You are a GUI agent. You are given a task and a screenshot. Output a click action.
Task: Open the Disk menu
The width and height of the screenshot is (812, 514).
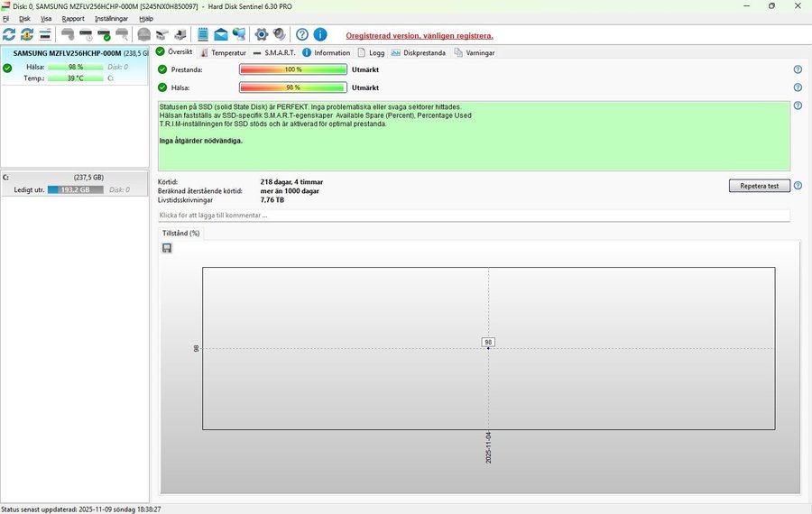point(24,18)
